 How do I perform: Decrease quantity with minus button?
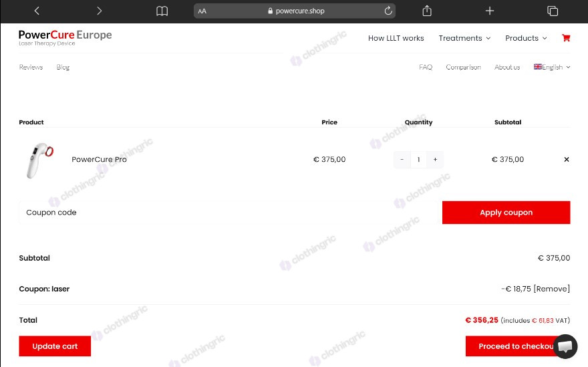(x=402, y=160)
